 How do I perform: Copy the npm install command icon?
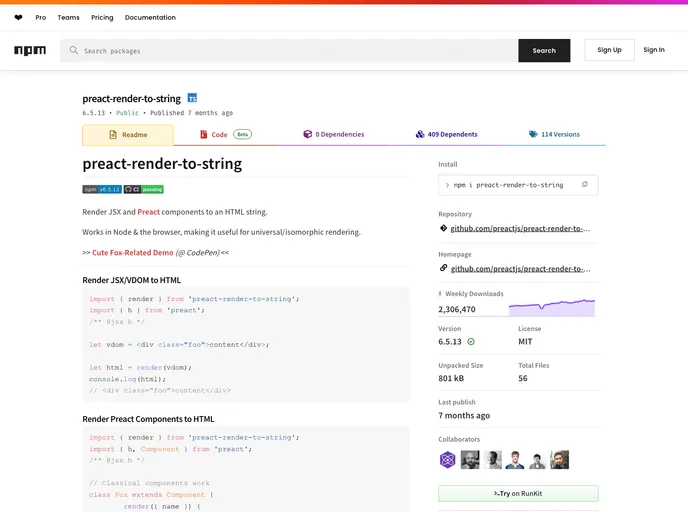[585, 185]
